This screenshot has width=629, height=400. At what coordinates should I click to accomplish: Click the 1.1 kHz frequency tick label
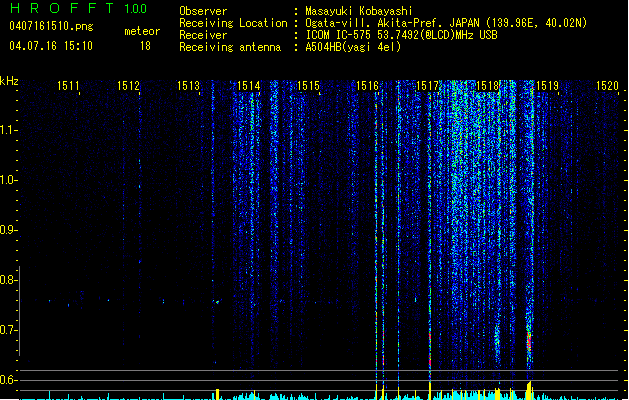coord(7,130)
